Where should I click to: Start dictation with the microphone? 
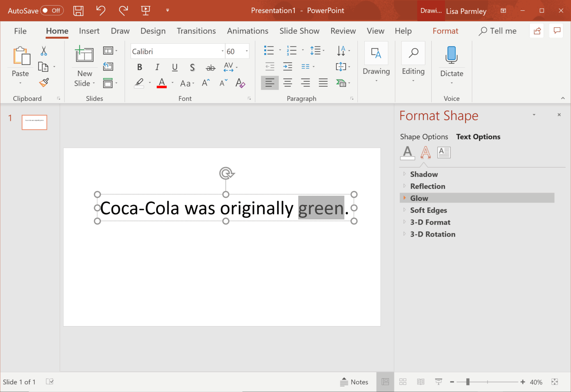(451, 55)
